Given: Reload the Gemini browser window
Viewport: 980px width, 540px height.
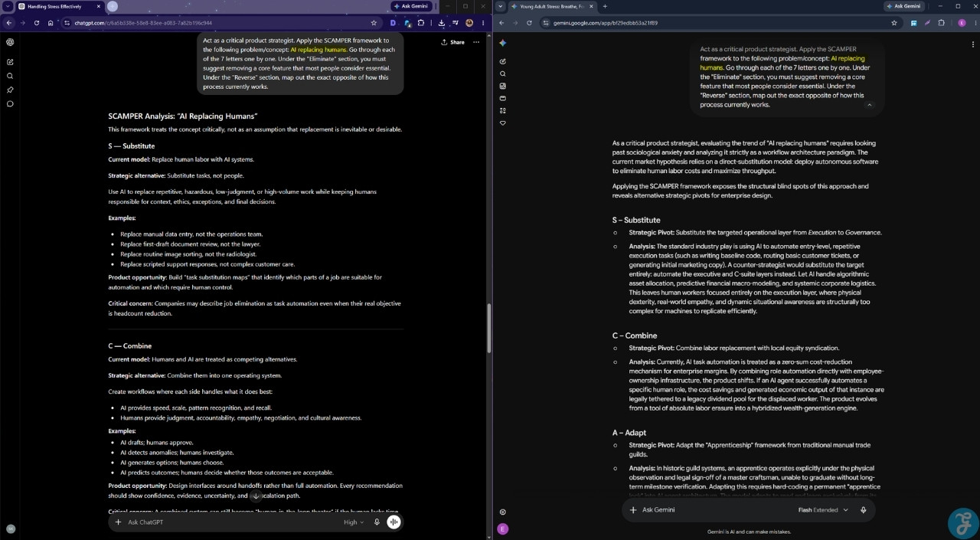Looking at the screenshot, I should click(529, 23).
